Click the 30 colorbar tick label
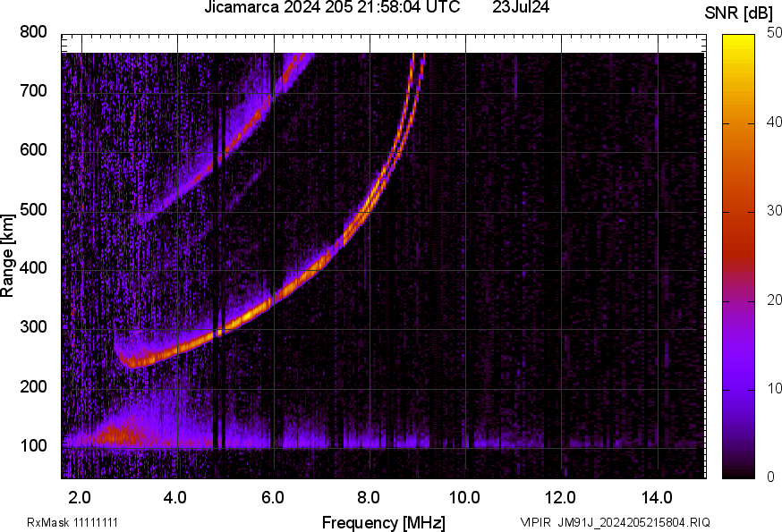Screen dimensions: 782x532 coord(774,210)
